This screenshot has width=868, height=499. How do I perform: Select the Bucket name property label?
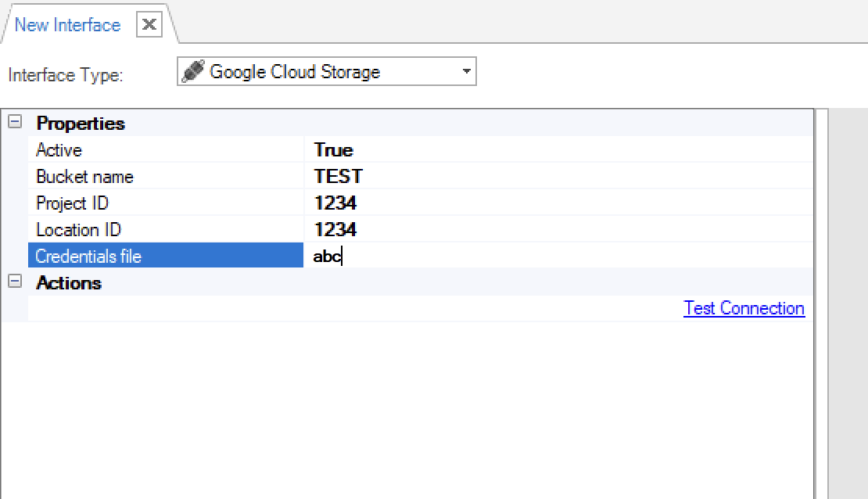pos(84,177)
